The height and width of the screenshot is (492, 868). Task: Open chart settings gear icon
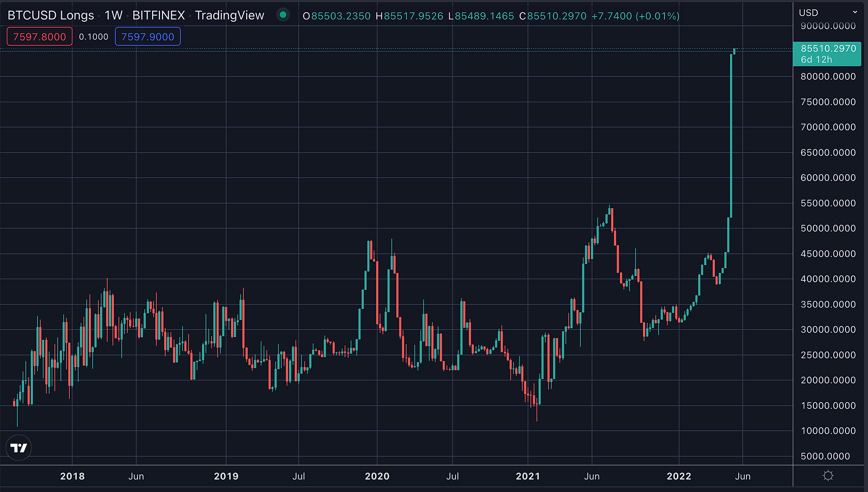tap(828, 476)
